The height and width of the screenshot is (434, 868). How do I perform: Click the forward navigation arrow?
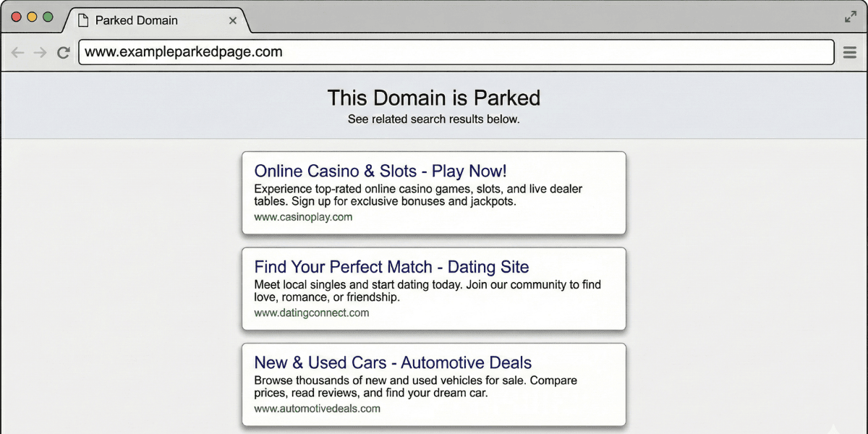pos(40,51)
